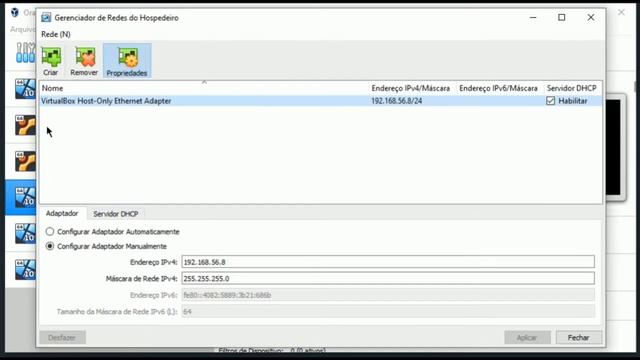This screenshot has width=640, height=360.
Task: Click the Máscara de Rede IPv4 field
Action: click(388, 278)
